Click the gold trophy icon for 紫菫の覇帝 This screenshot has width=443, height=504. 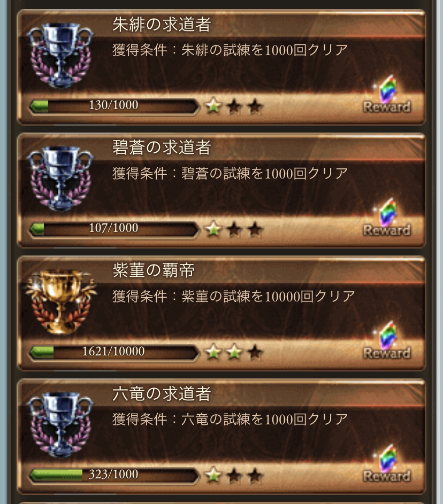point(61,302)
